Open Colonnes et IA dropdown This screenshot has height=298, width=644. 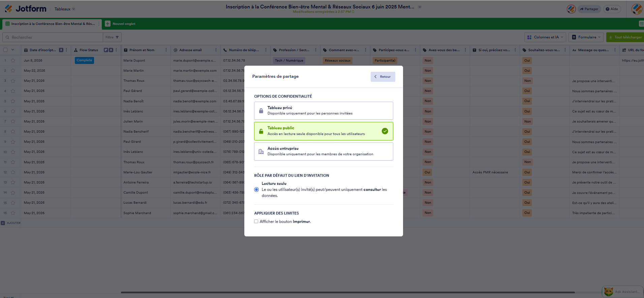point(545,37)
